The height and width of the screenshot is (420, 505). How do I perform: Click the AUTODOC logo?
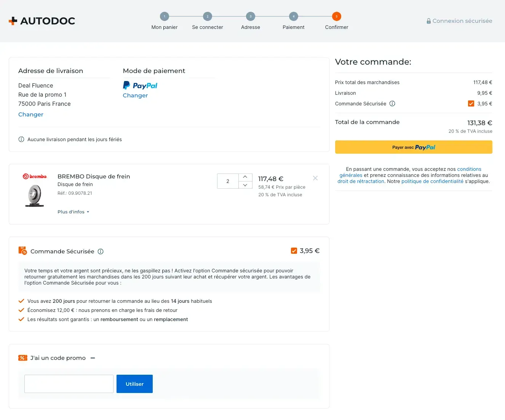pos(42,21)
